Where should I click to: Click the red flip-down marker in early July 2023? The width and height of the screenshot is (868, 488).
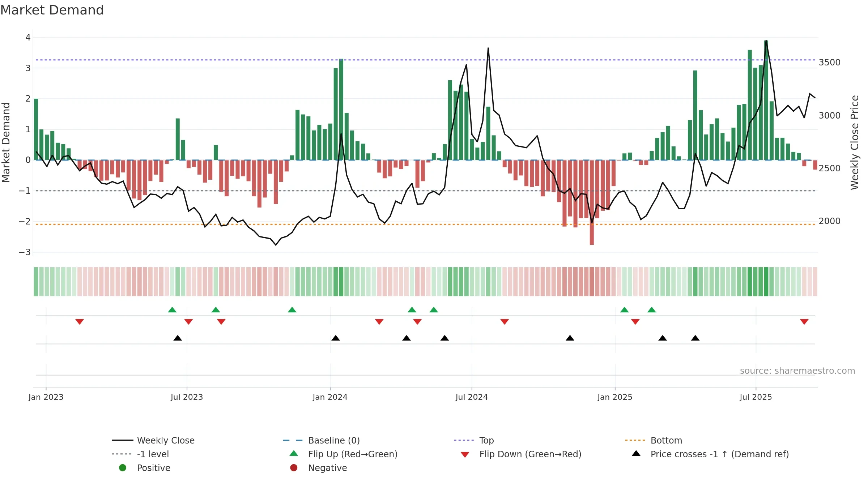tap(188, 322)
